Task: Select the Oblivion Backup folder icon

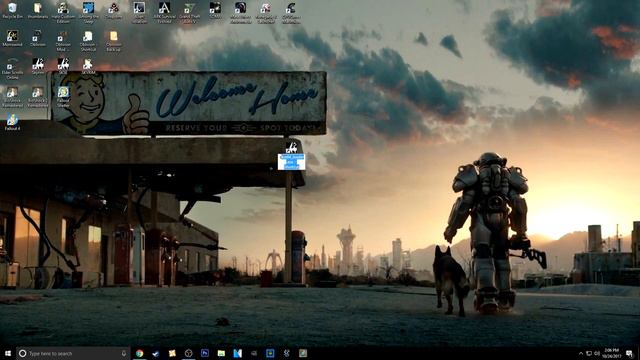Action: click(113, 41)
